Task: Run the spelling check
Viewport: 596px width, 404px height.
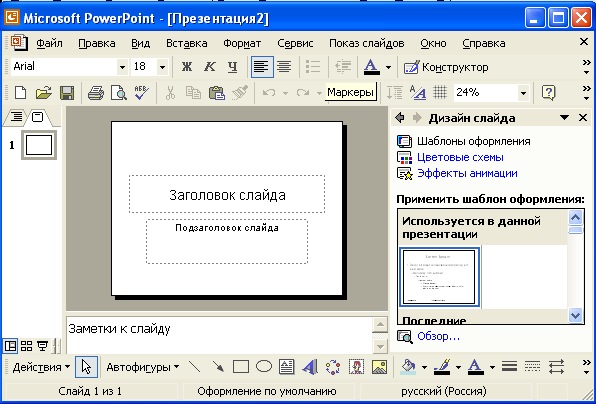Action: pyautogui.click(x=142, y=92)
